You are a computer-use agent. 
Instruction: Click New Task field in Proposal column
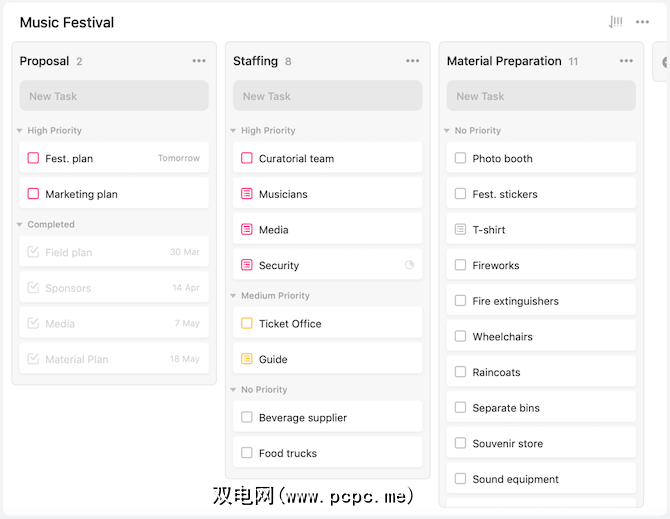tap(114, 96)
